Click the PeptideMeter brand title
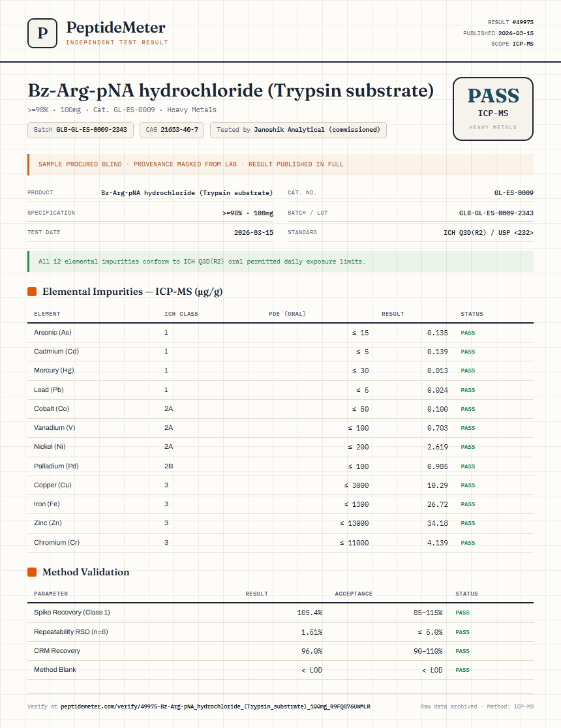This screenshot has width=561, height=728. coord(115,27)
